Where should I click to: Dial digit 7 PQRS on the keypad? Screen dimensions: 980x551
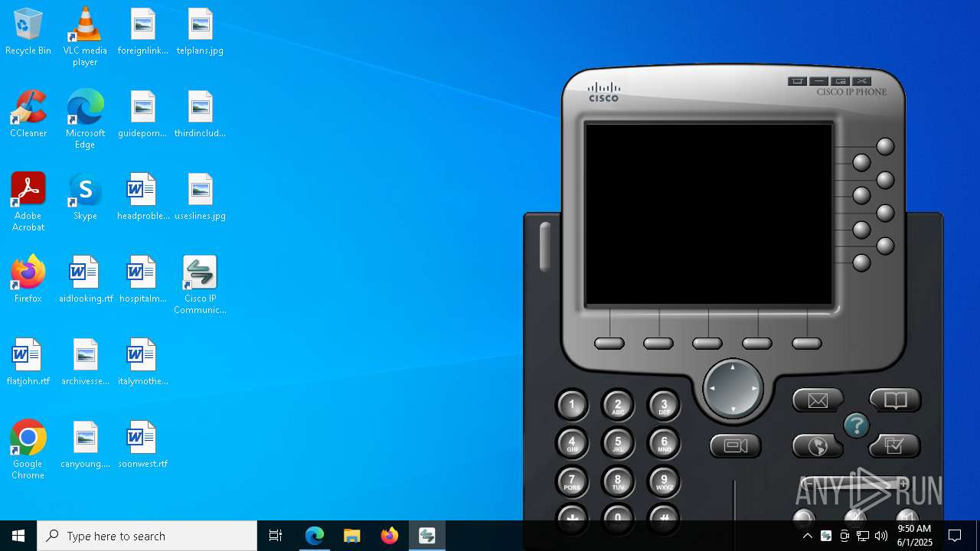[x=572, y=481]
